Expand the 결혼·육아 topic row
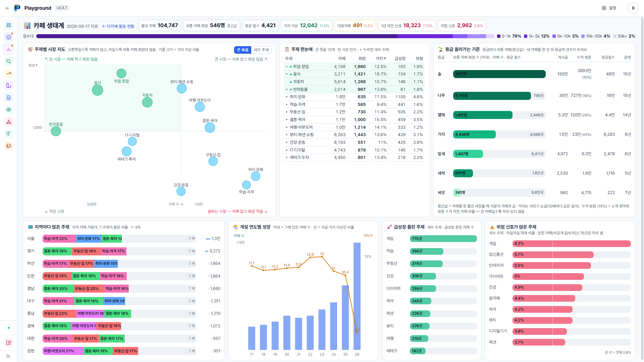The width and height of the screenshot is (644, 362). tap(354, 120)
